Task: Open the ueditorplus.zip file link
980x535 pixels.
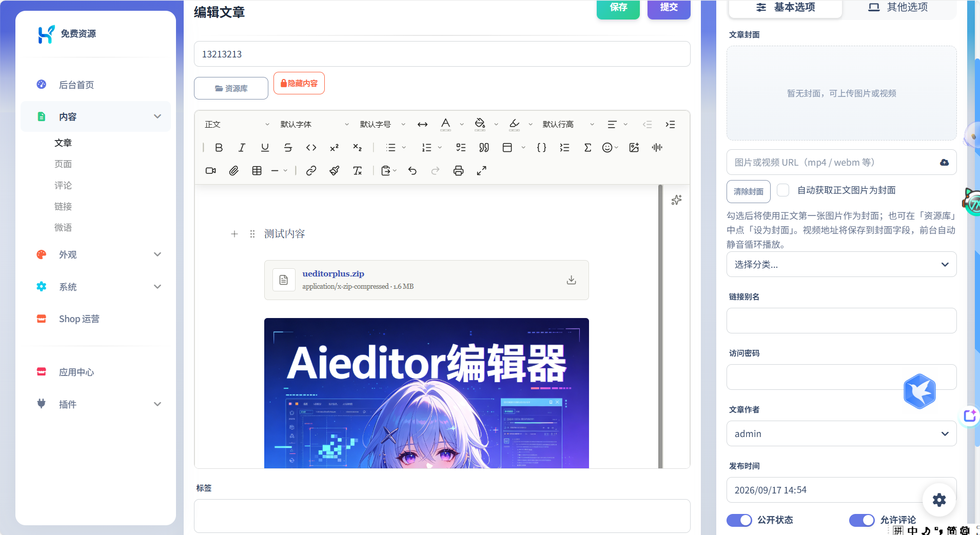Action: click(333, 274)
